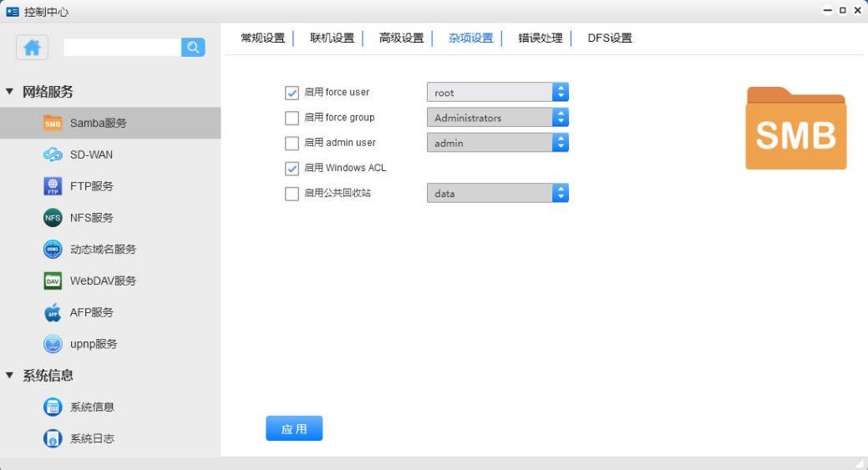Click the home icon button
This screenshot has height=470, width=868.
33,48
